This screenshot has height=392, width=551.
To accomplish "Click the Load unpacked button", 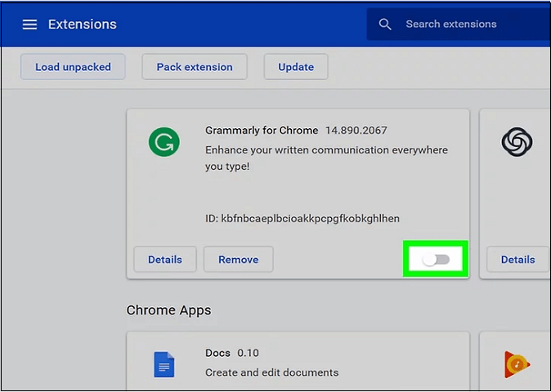I will [73, 67].
